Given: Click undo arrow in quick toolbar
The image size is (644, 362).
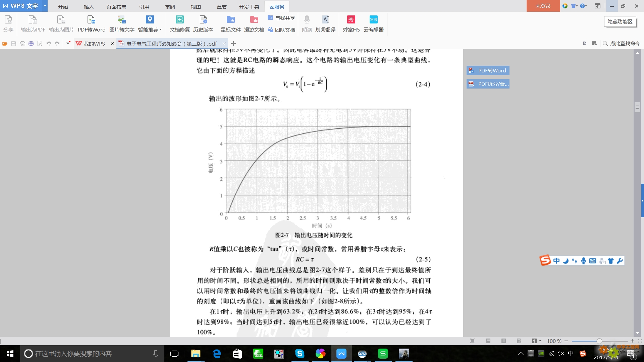Looking at the screenshot, I should [x=49, y=44].
